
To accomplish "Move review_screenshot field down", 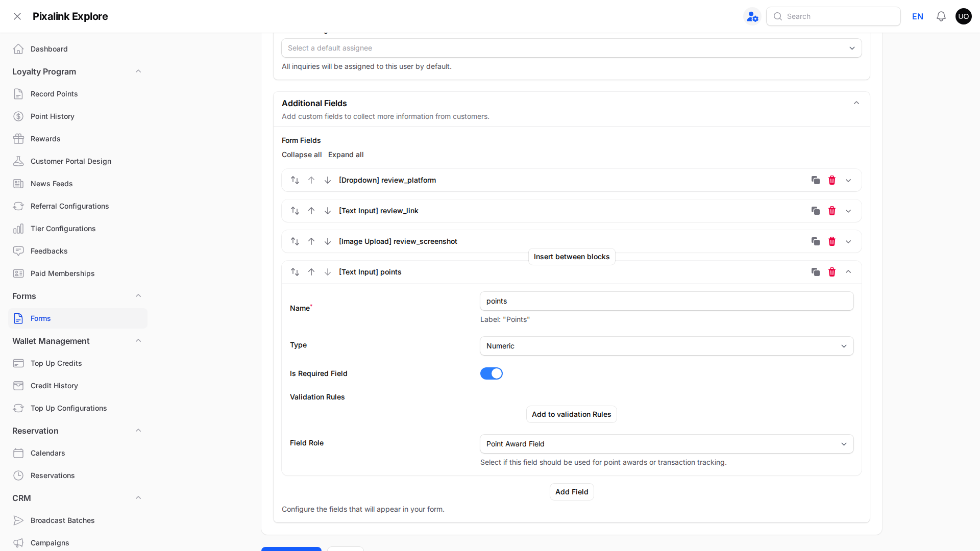I will click(x=328, y=241).
